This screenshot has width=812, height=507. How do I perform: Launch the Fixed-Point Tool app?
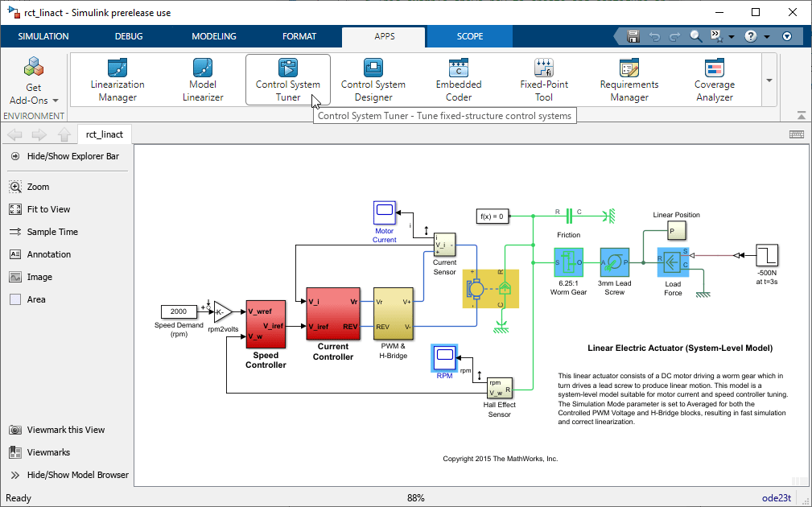pos(544,80)
